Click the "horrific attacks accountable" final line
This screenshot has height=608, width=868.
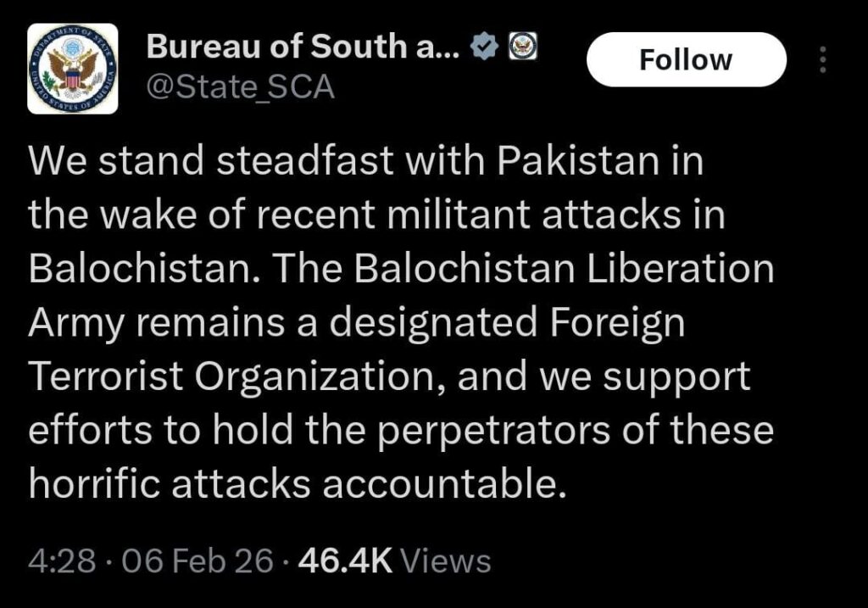(x=297, y=483)
